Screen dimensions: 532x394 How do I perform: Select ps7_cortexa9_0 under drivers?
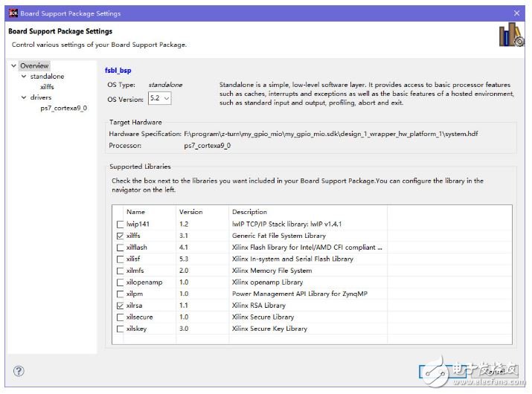point(63,108)
